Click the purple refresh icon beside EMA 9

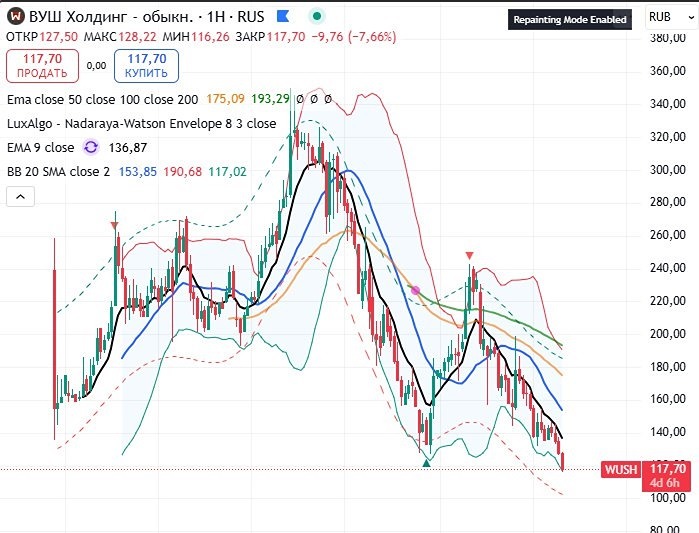[x=91, y=147]
